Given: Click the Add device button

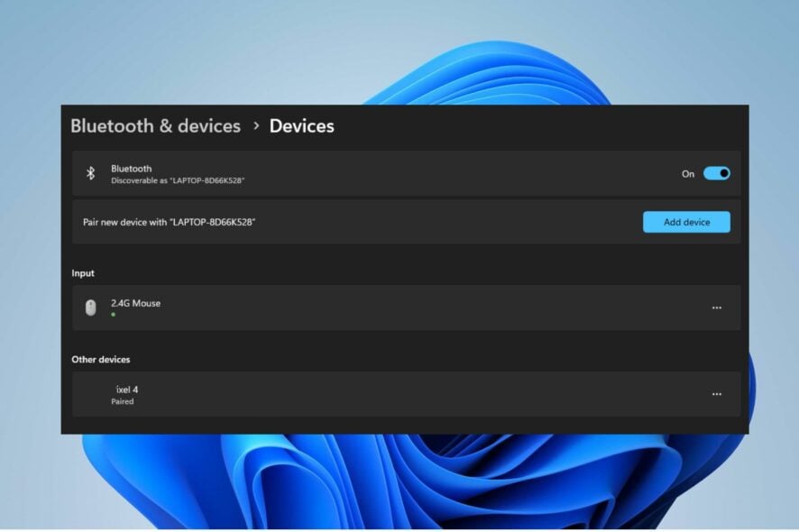Looking at the screenshot, I should pos(686,222).
